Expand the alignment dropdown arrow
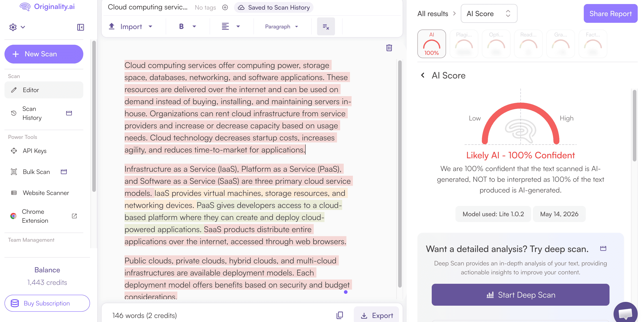The width and height of the screenshot is (644, 322). [x=238, y=26]
